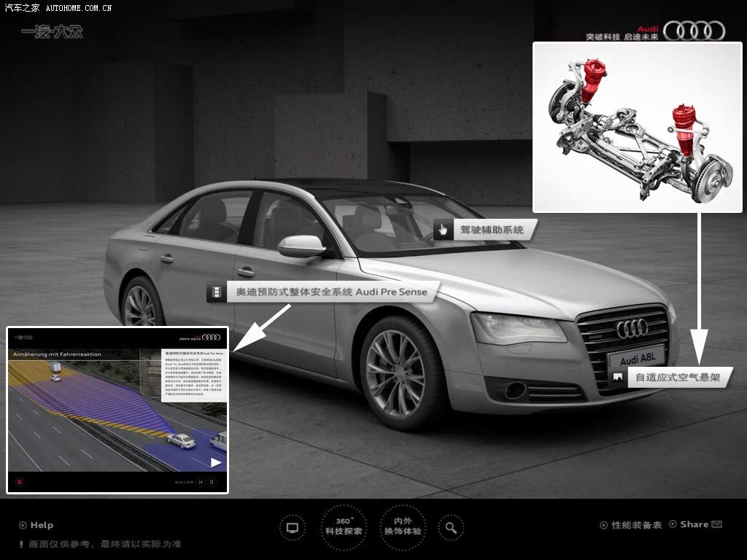Tap the envelope icon beside Share

(x=716, y=524)
